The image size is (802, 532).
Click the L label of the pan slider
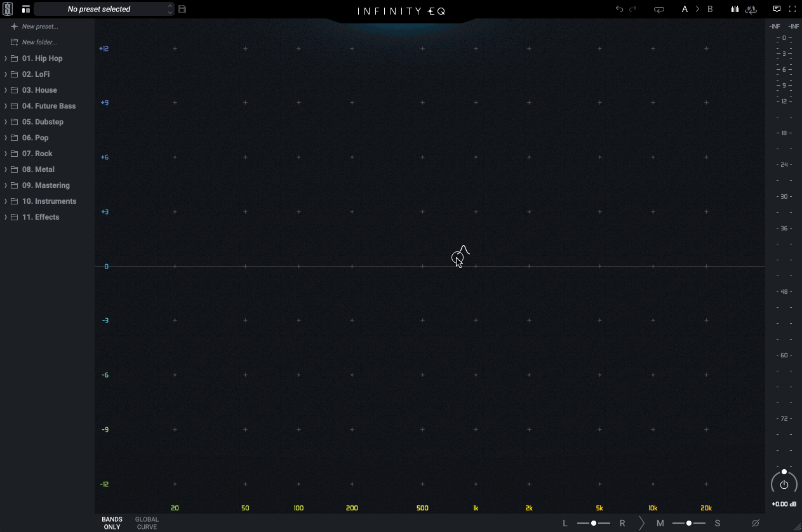(x=565, y=523)
